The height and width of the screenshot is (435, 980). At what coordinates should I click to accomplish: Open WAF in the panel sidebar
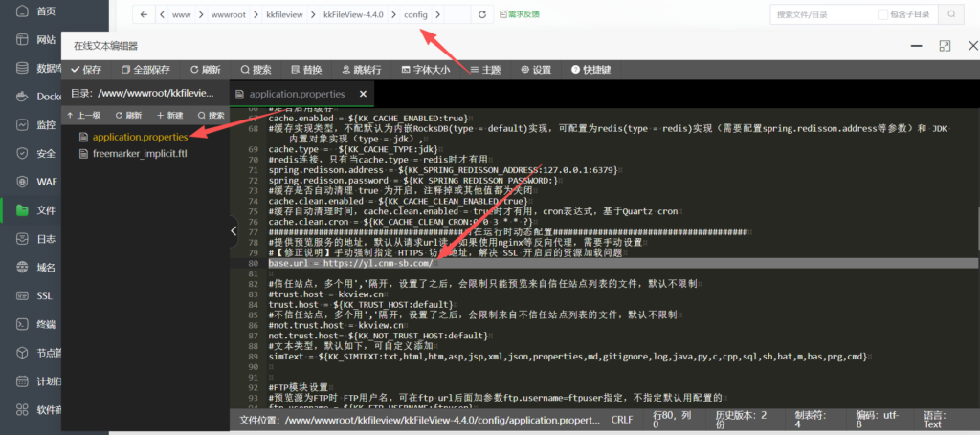click(x=37, y=182)
